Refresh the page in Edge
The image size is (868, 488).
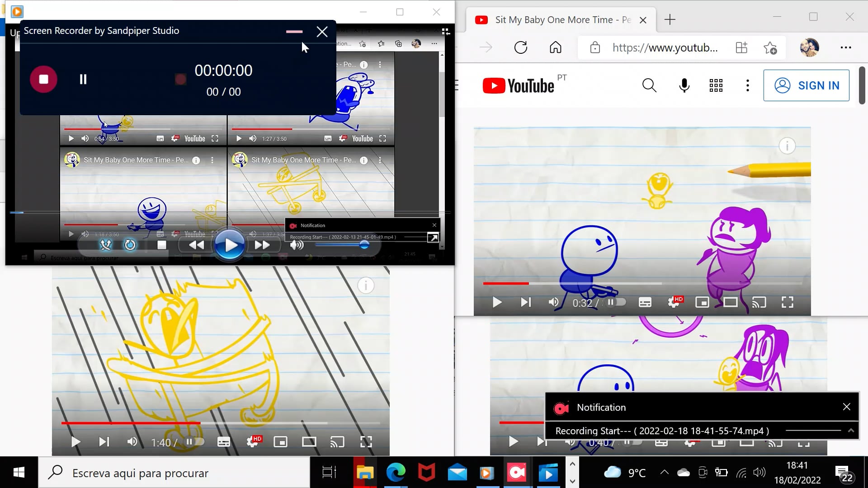coord(521,47)
